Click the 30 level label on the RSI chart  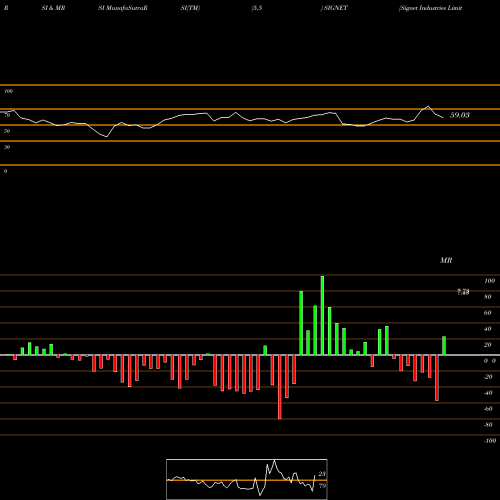point(7,147)
